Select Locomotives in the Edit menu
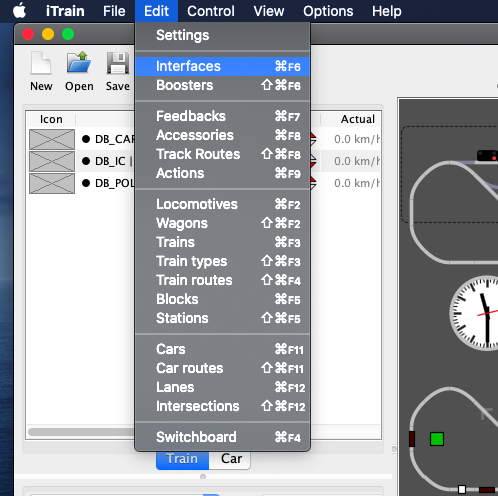 (222, 204)
